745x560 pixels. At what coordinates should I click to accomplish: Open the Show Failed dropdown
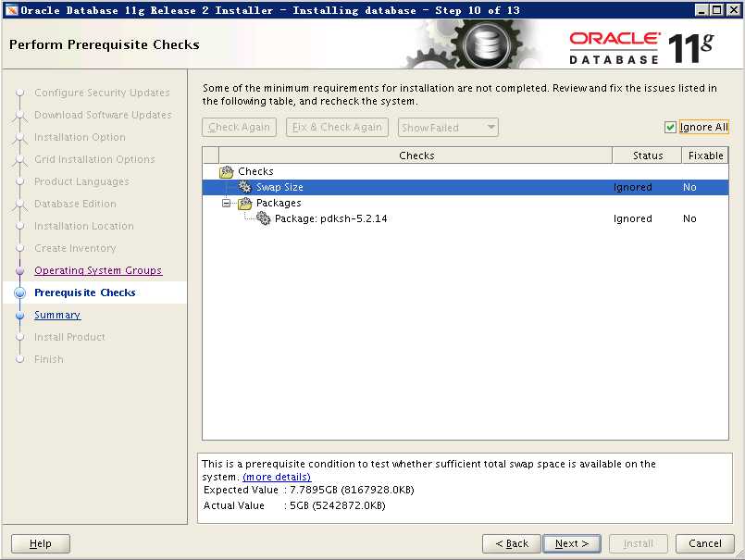448,128
